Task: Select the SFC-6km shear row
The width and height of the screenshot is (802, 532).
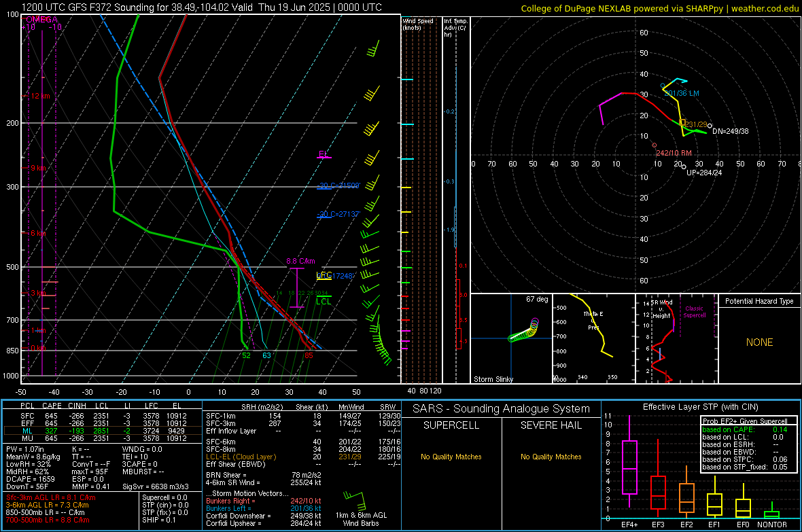Action: pyautogui.click(x=303, y=442)
